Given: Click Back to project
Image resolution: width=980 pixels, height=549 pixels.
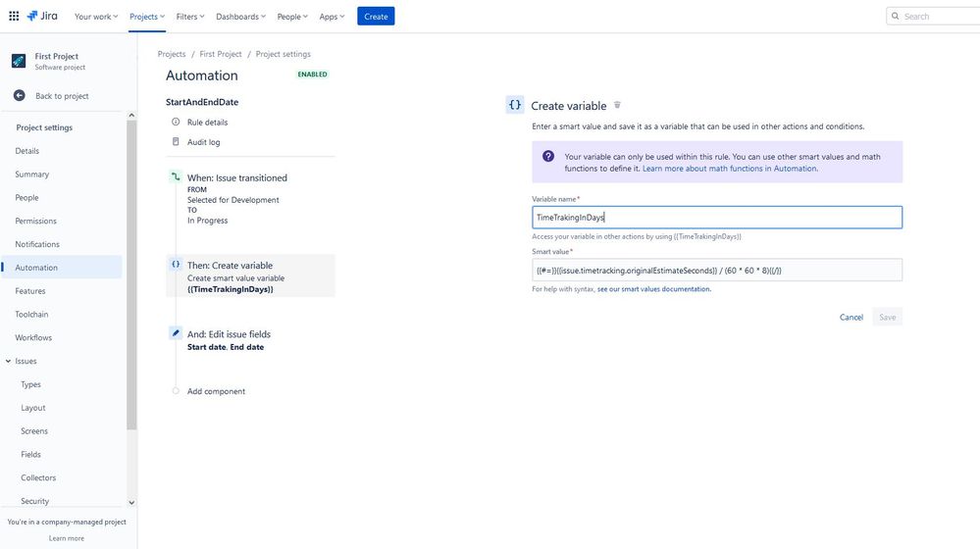Looking at the screenshot, I should point(62,95).
